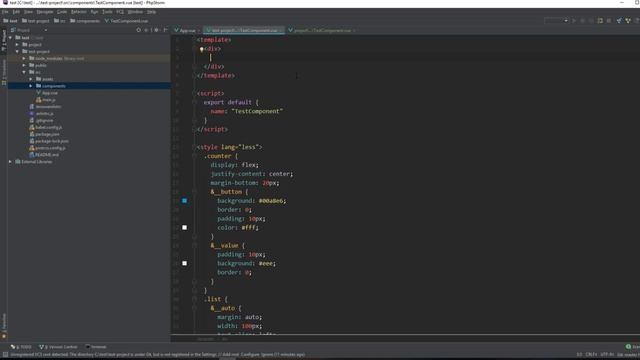Click the blue #00a8e6 color swatch in gutter
This screenshot has width=640, height=360.
184,201
